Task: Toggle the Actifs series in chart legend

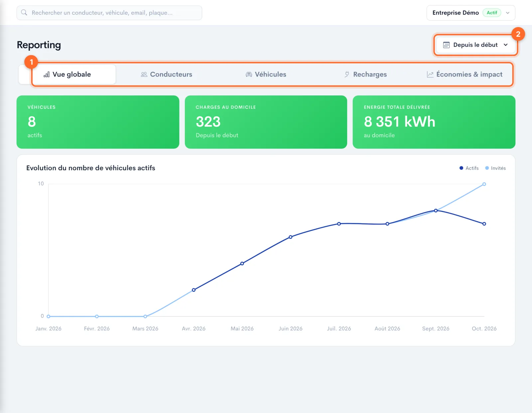Action: pos(469,168)
